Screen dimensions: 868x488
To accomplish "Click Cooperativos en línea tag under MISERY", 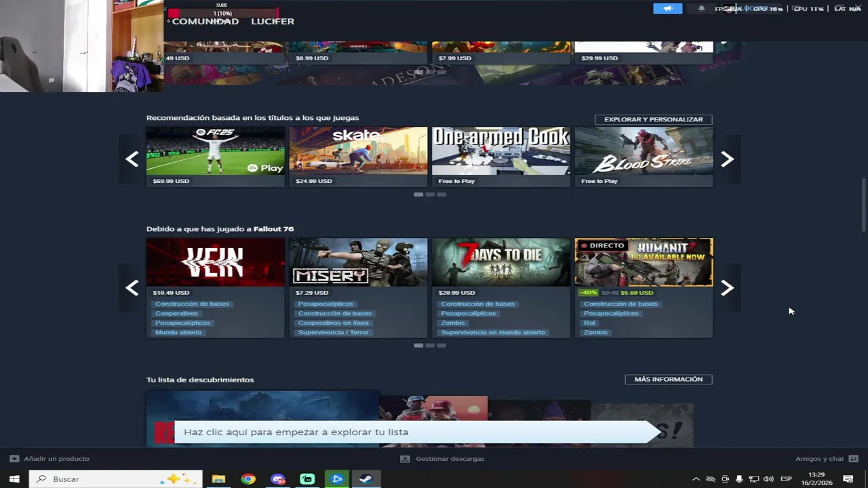I will 333,323.
